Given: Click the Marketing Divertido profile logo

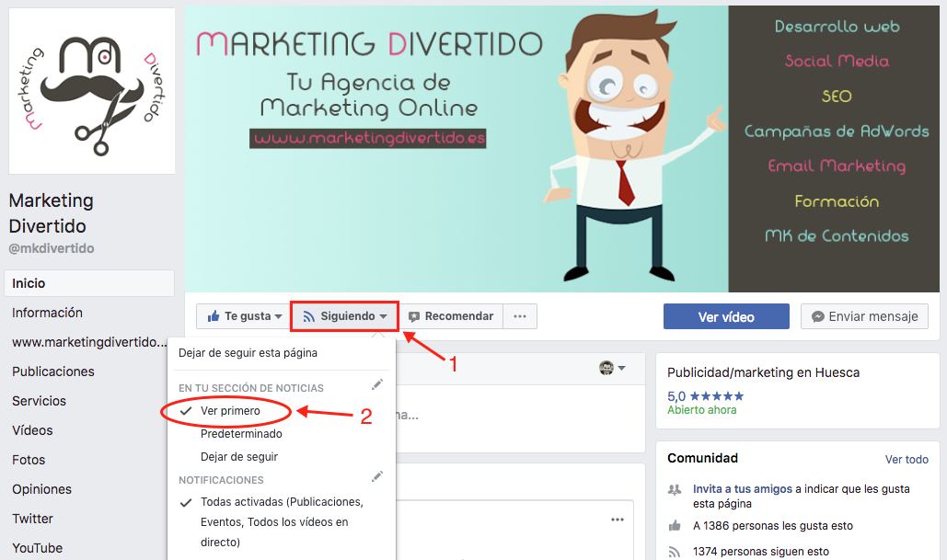Looking at the screenshot, I should [91, 91].
